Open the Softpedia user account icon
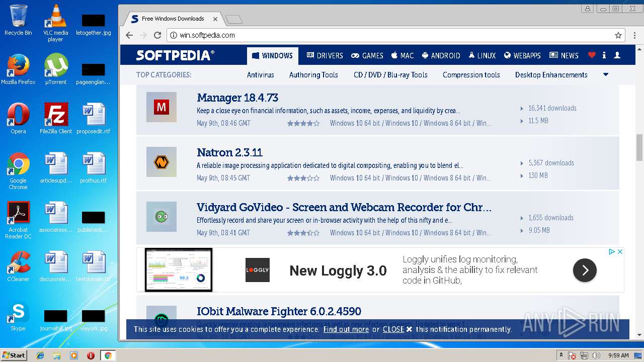This screenshot has width=644, height=362. (617, 55)
